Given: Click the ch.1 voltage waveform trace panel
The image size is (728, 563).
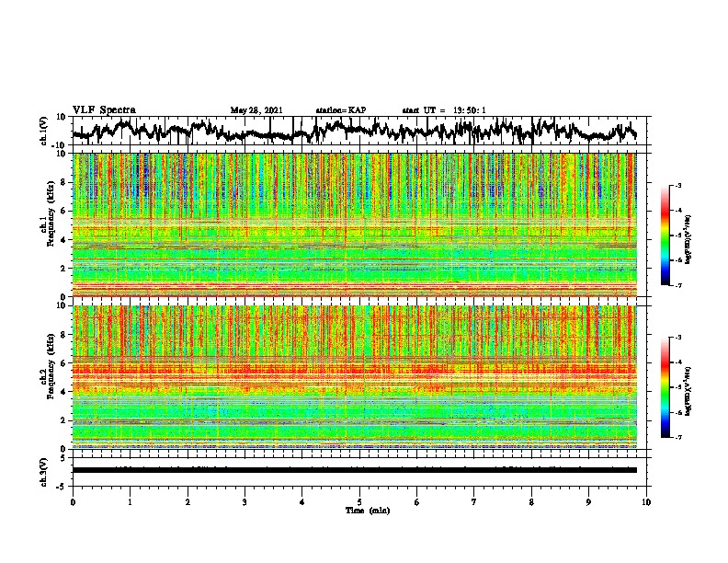Looking at the screenshot, I should pyautogui.click(x=361, y=131).
